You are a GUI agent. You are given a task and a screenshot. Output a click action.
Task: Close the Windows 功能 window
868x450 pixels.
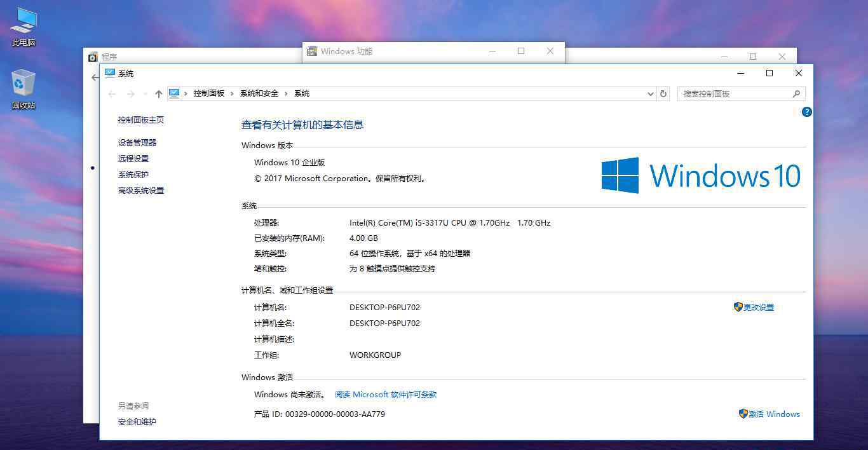coord(550,51)
